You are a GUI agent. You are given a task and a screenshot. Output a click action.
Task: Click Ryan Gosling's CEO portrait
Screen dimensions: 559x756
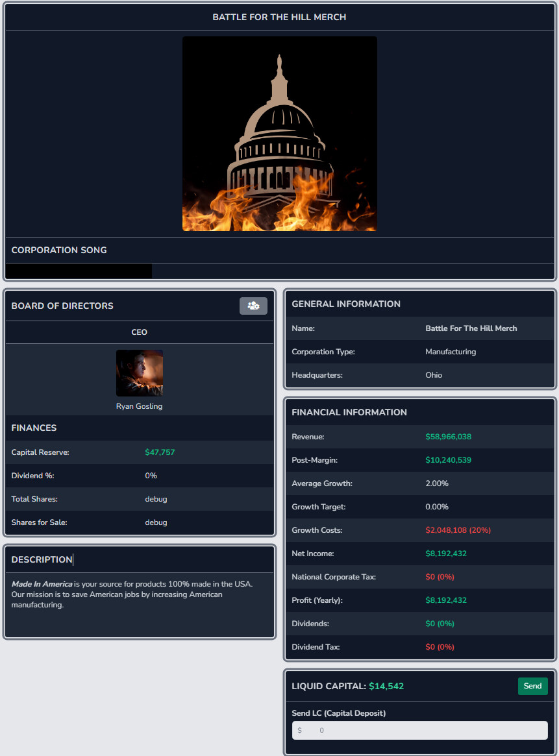click(139, 372)
